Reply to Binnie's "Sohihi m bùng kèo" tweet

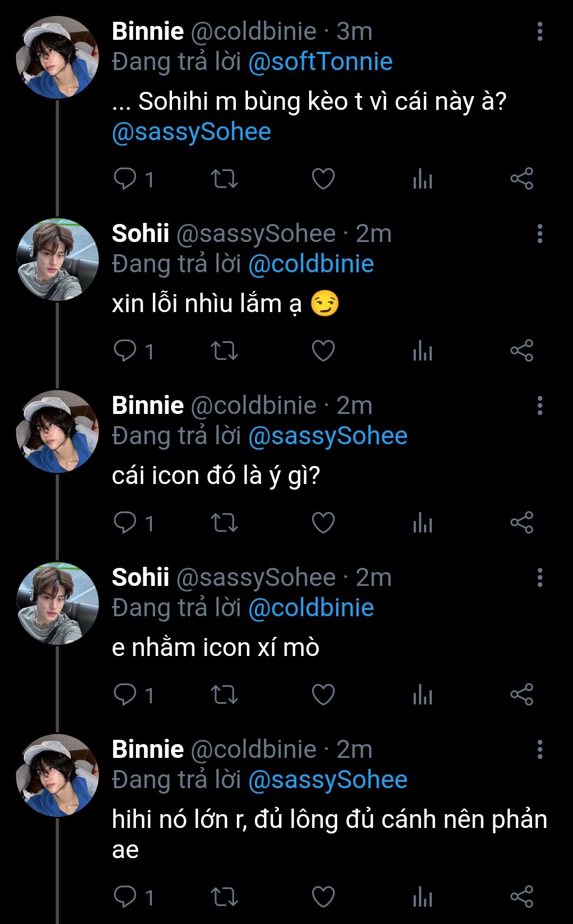[125, 179]
